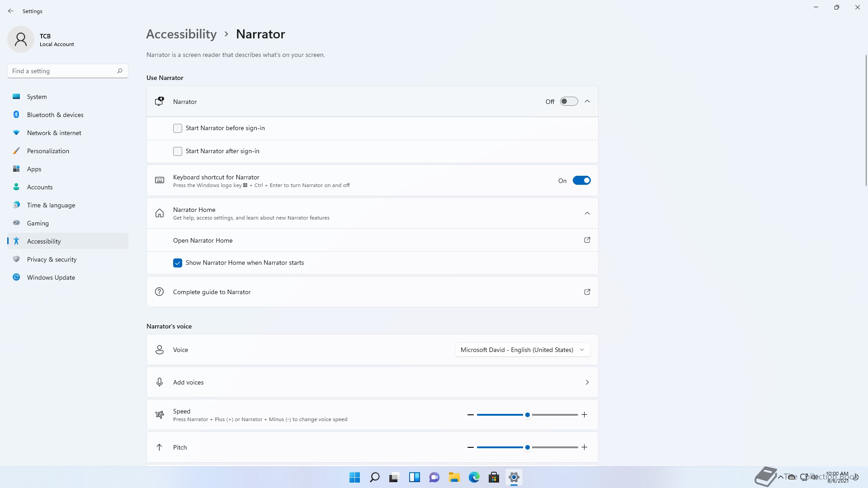Open Widgets from the taskbar
This screenshot has width=868, height=488.
(x=415, y=477)
